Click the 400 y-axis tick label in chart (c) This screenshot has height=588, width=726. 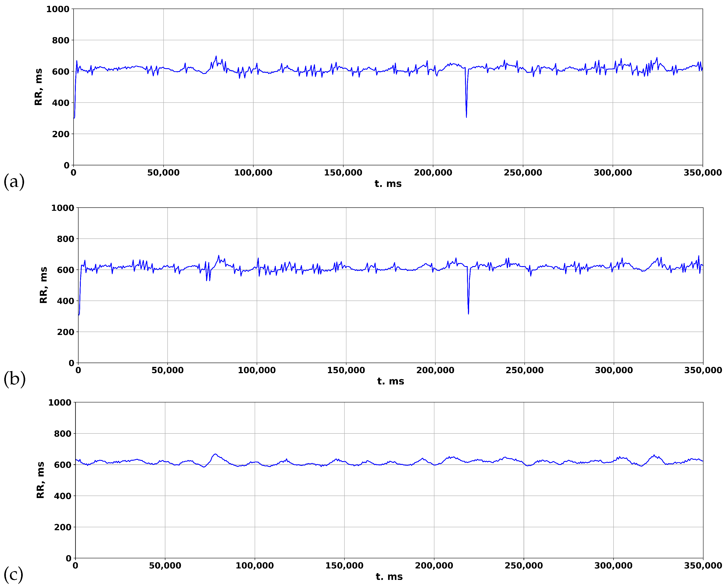[x=63, y=496]
